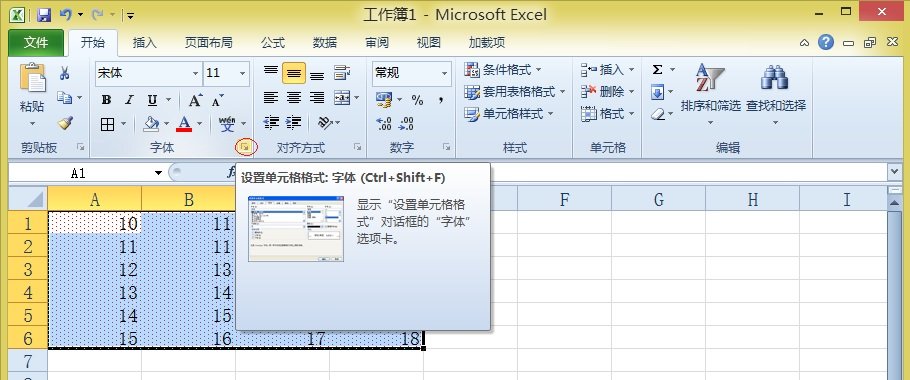Apply cell borders icon
Image resolution: width=910 pixels, height=380 pixels.
107,124
